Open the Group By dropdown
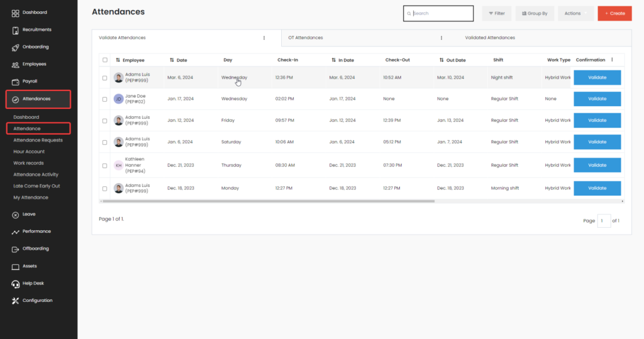Screen dimensions: 644x339 (534, 13)
